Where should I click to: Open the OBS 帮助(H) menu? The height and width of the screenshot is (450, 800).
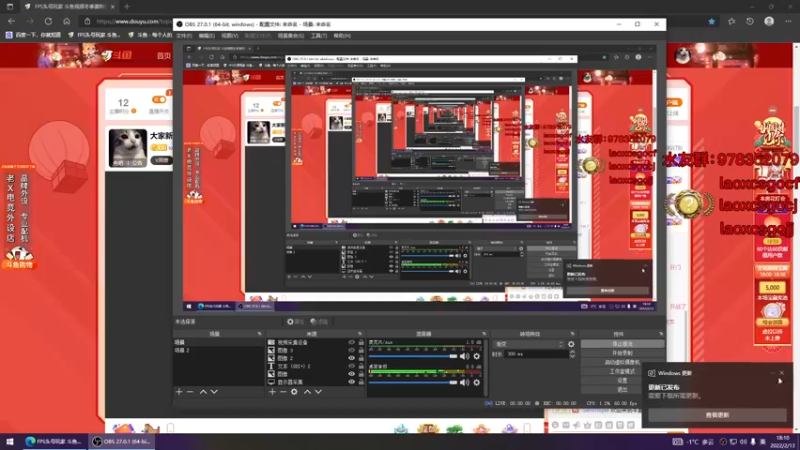click(x=342, y=36)
